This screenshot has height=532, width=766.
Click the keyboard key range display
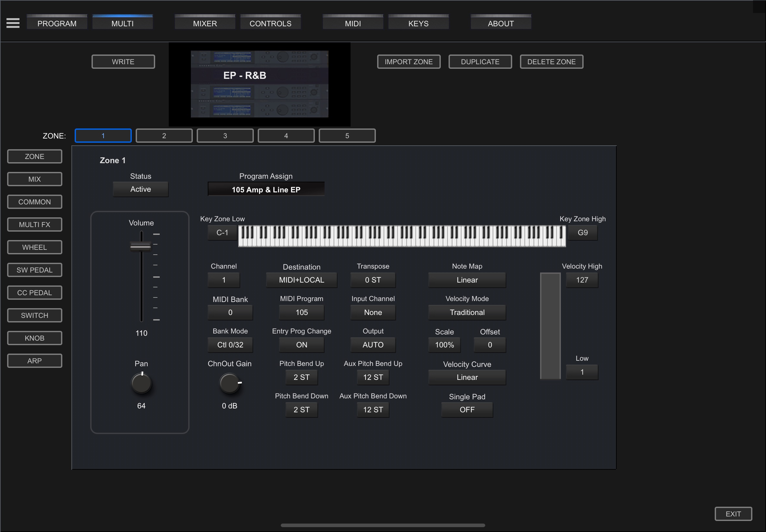tap(402, 236)
